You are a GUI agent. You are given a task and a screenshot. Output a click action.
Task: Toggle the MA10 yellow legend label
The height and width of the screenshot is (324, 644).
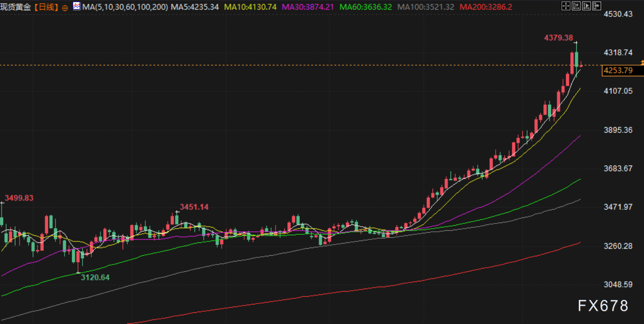click(x=251, y=7)
